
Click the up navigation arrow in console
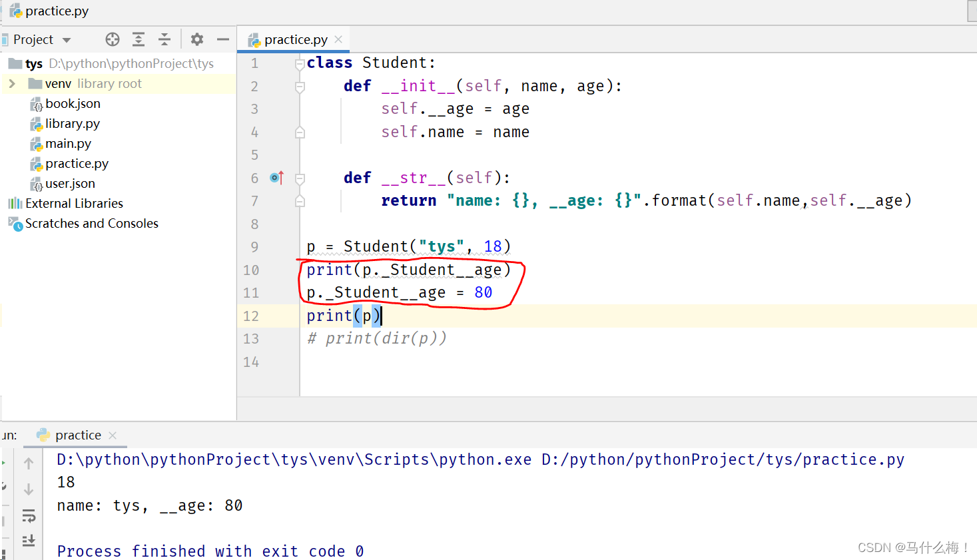coord(28,463)
